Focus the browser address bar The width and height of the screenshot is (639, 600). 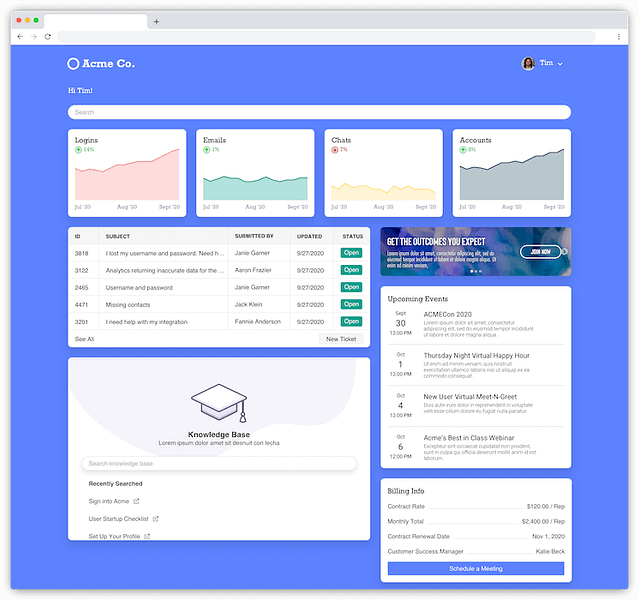coord(326,37)
